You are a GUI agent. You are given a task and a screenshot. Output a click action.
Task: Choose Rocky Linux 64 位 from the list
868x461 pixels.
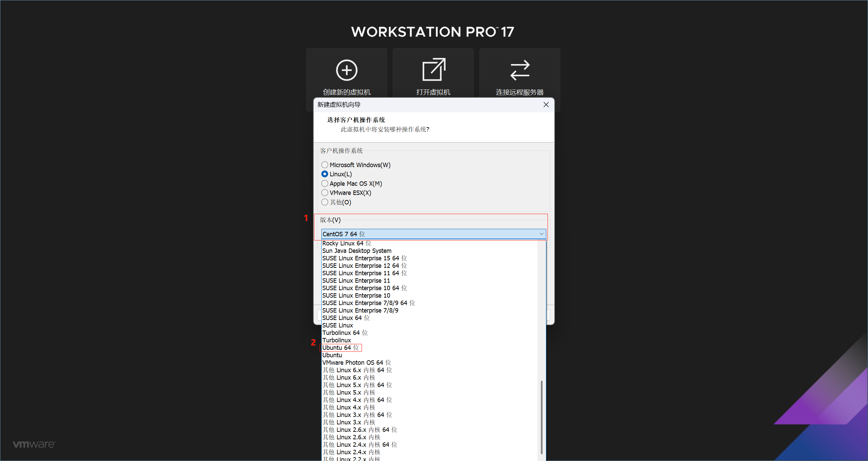tap(429, 243)
